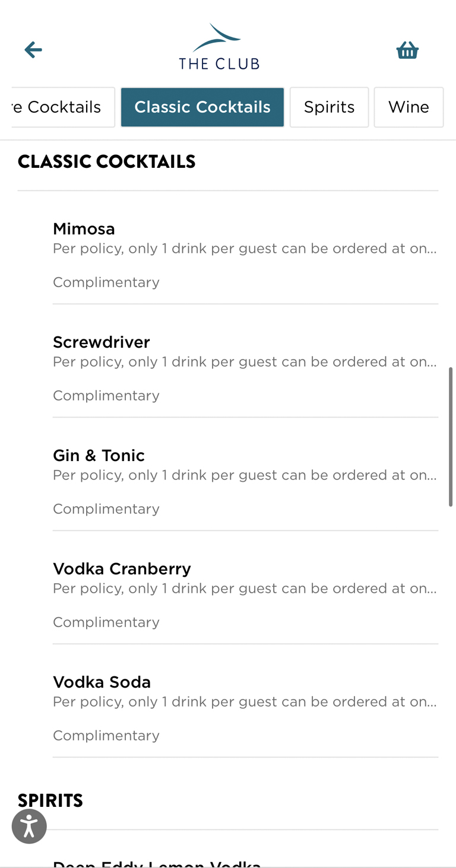Image resolution: width=456 pixels, height=868 pixels.
Task: Open the Mimosa item
Action: 84,228
